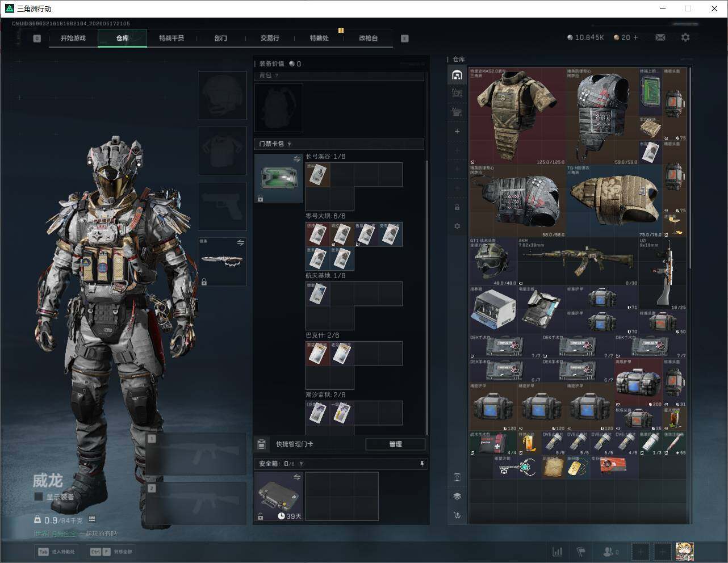
Task: Click the leaderboard bar chart icon
Action: (558, 552)
